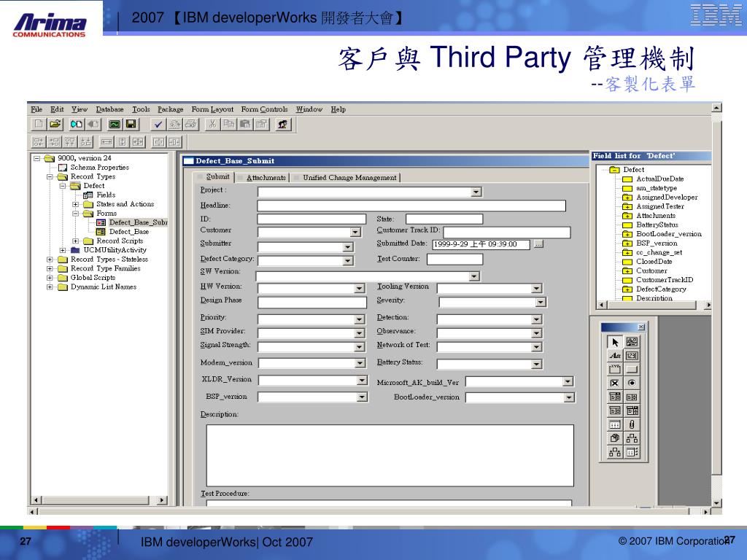Click the Copy icon in toolbar
Image resolution: width=747 pixels, height=560 pixels.
tap(228, 125)
